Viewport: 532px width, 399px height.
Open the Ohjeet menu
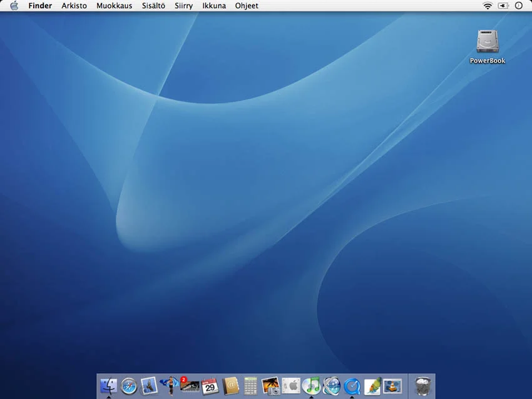246,6
